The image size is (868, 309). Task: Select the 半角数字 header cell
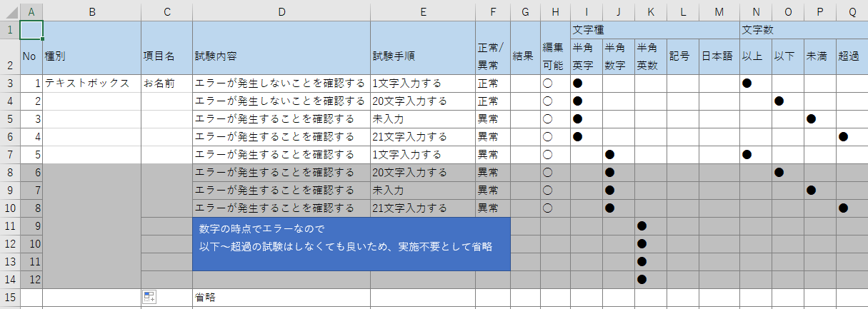coord(619,56)
